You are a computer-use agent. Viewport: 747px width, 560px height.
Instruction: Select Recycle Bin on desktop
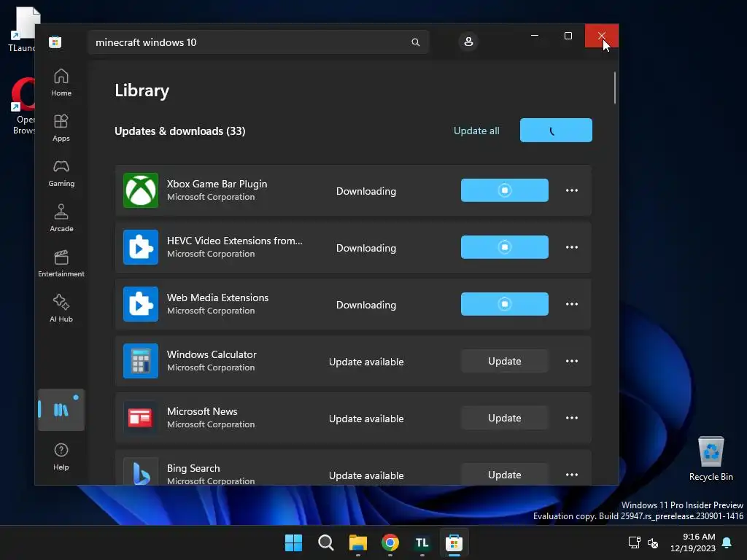(711, 459)
